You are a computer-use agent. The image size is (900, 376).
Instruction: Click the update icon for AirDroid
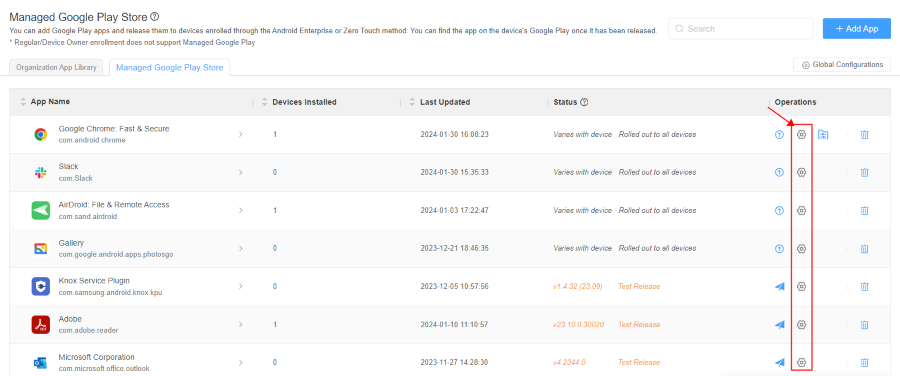779,211
